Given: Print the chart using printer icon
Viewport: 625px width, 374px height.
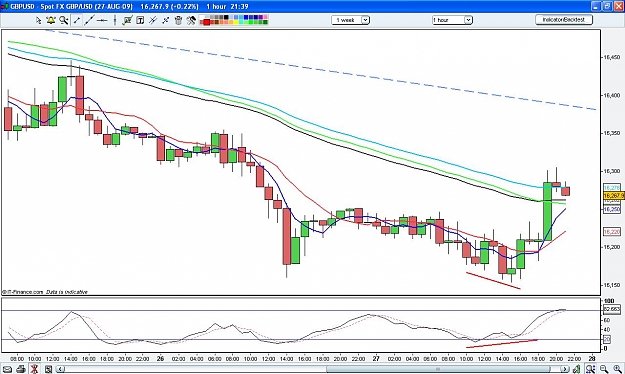Looking at the screenshot, I should (x=21, y=369).
